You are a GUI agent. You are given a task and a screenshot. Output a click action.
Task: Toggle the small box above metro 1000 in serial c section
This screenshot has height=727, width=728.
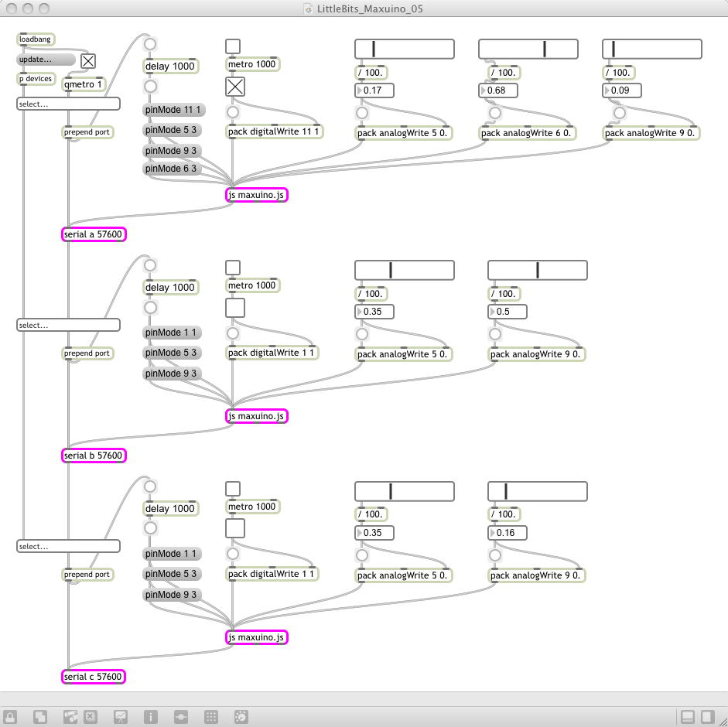point(233,489)
